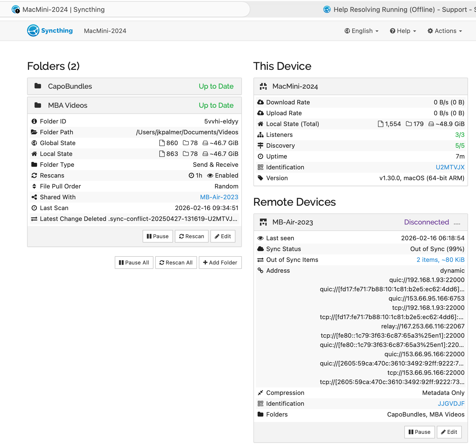
Task: Pause all folders
Action: (134, 263)
